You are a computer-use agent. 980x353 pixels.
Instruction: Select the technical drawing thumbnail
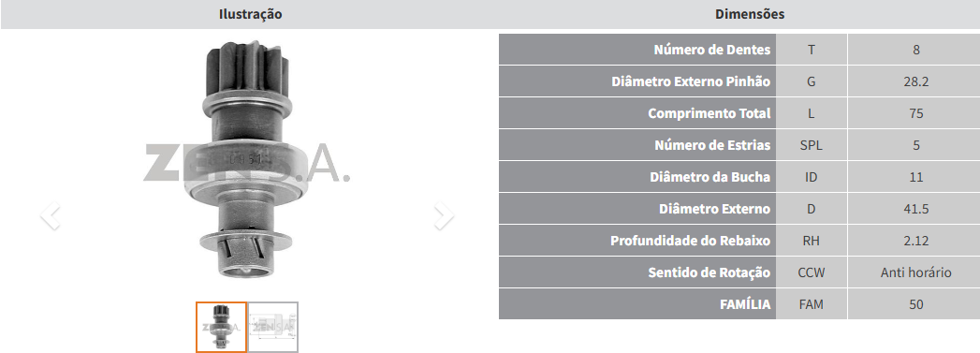pyautogui.click(x=273, y=327)
